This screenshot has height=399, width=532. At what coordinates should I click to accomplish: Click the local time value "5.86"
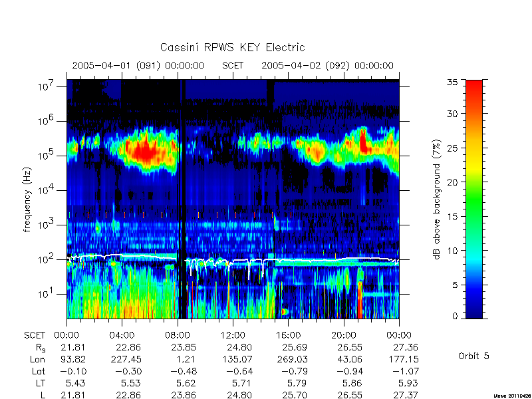pyautogui.click(x=352, y=383)
